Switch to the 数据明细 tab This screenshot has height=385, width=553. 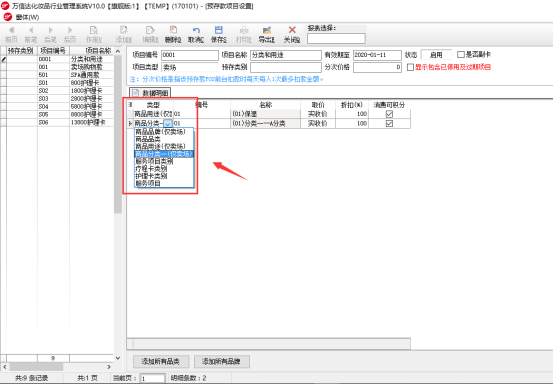pos(150,93)
